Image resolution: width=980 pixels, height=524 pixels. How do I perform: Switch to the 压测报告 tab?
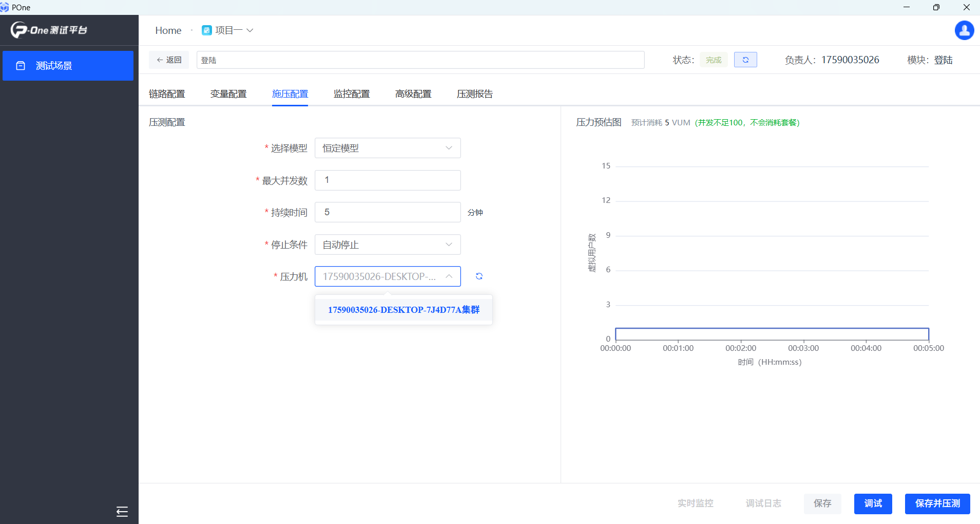pos(474,94)
